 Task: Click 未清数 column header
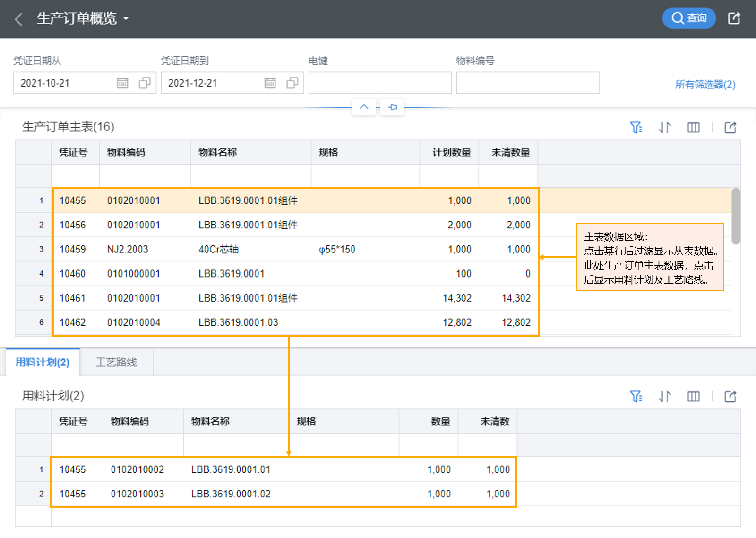pyautogui.click(x=488, y=421)
